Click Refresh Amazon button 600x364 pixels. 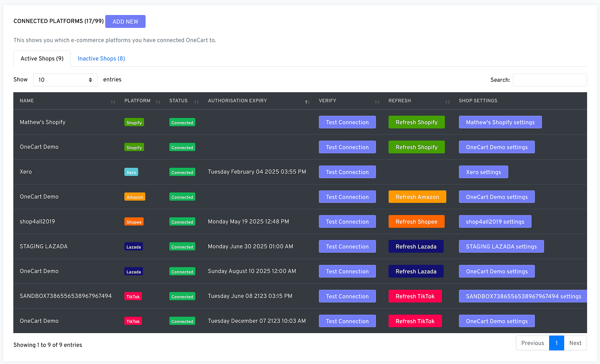(x=417, y=197)
